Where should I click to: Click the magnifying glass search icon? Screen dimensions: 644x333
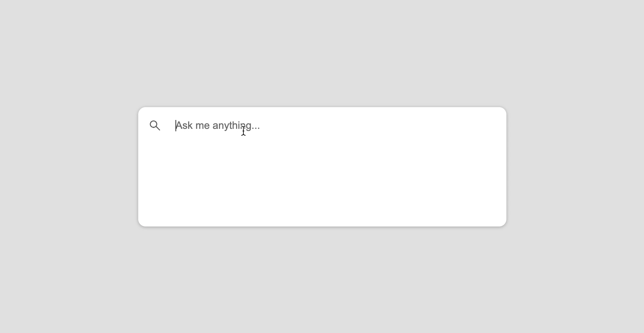[x=155, y=125]
